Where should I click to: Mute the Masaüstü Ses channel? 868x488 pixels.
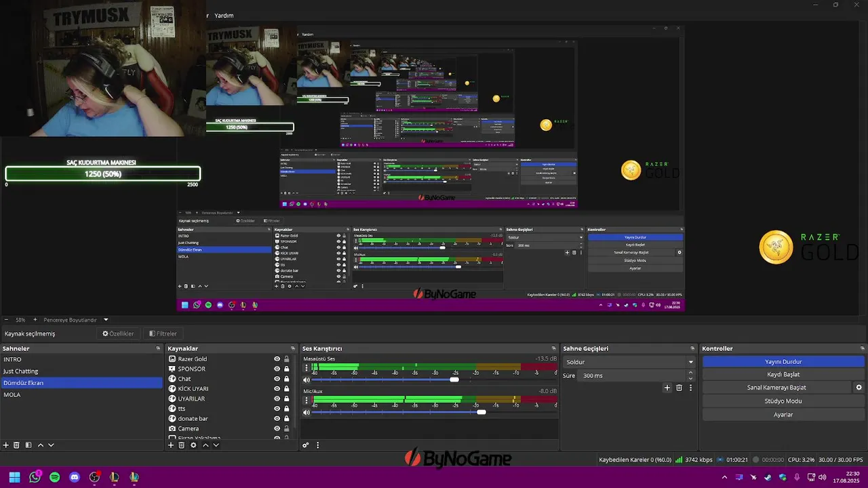point(307,380)
